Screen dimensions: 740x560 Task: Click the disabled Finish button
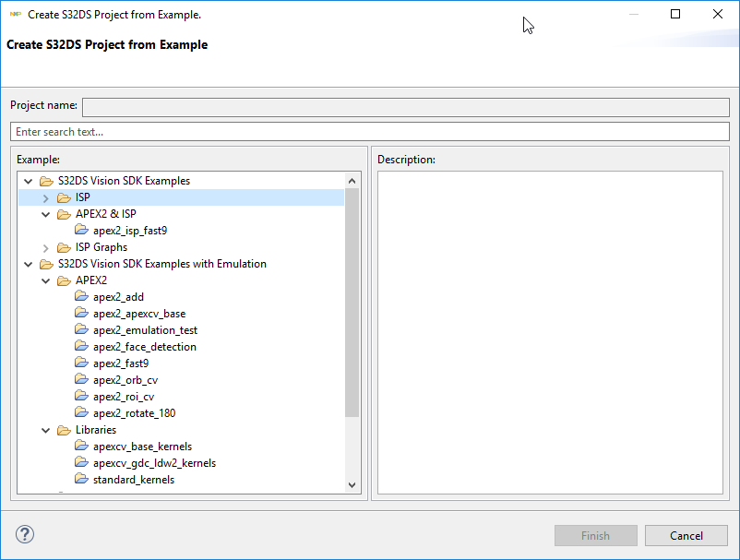pyautogui.click(x=595, y=535)
